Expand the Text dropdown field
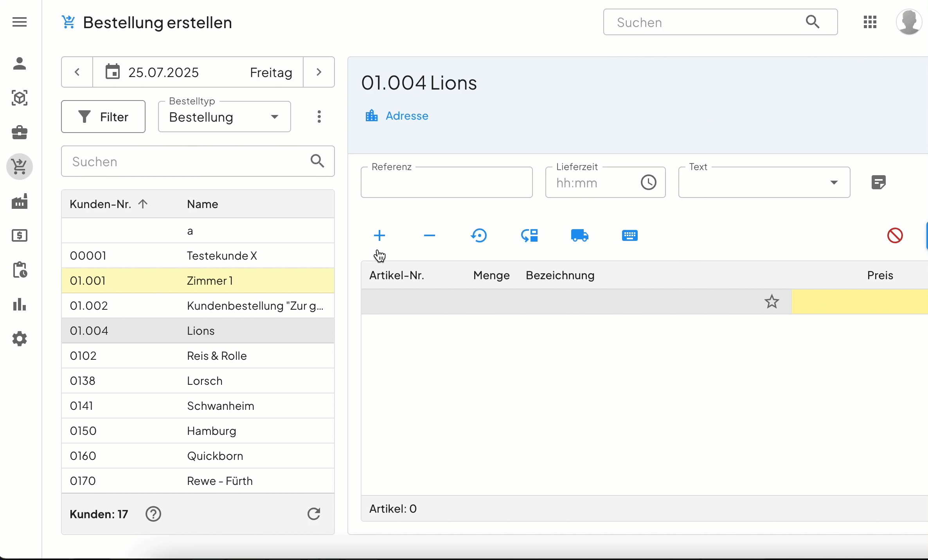The width and height of the screenshot is (928, 560). pyautogui.click(x=834, y=182)
